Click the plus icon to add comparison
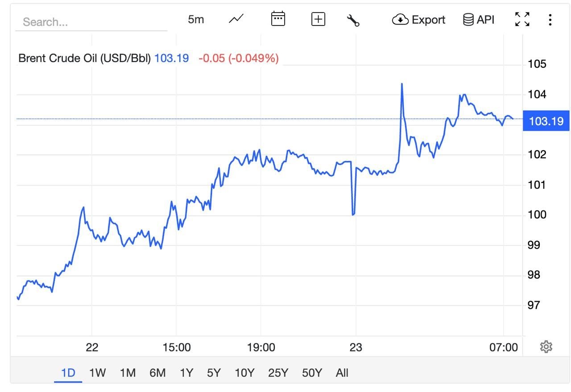The image size is (571, 392). pyautogui.click(x=318, y=19)
